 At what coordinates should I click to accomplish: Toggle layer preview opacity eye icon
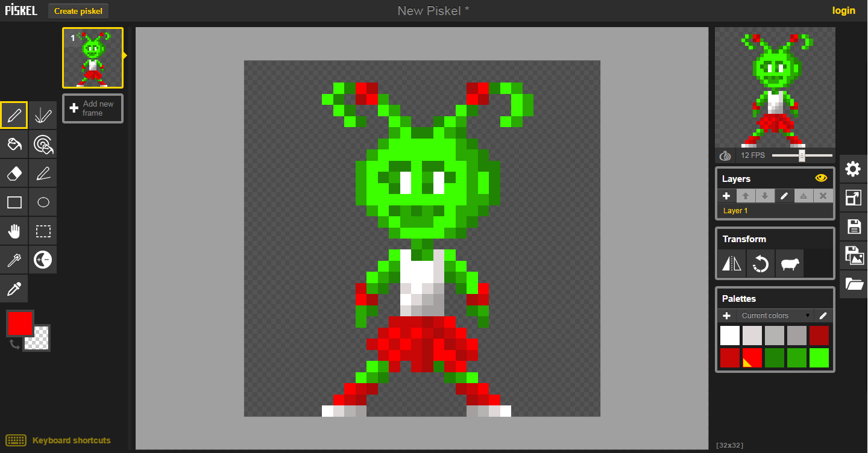click(820, 178)
